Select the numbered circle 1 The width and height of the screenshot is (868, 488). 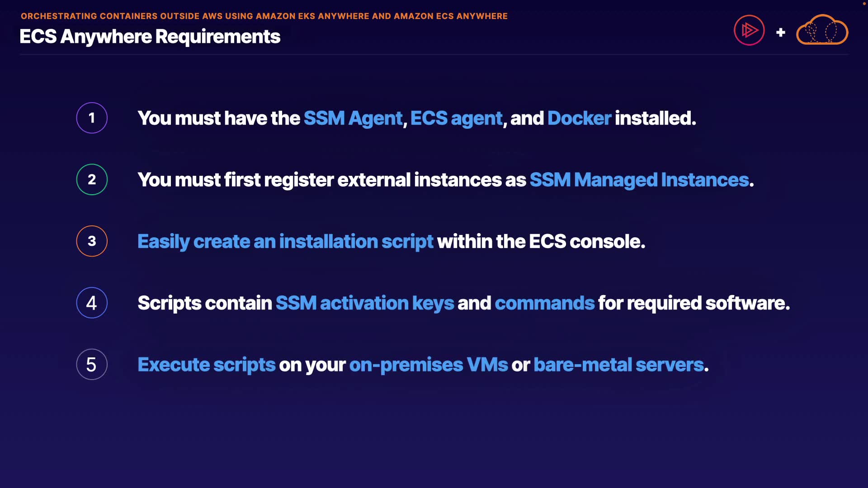[x=92, y=118]
